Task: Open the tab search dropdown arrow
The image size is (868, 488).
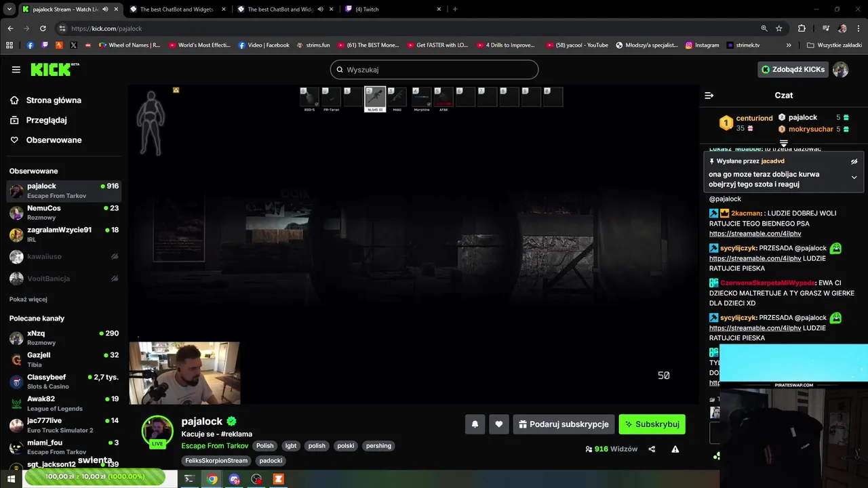Action: point(9,9)
